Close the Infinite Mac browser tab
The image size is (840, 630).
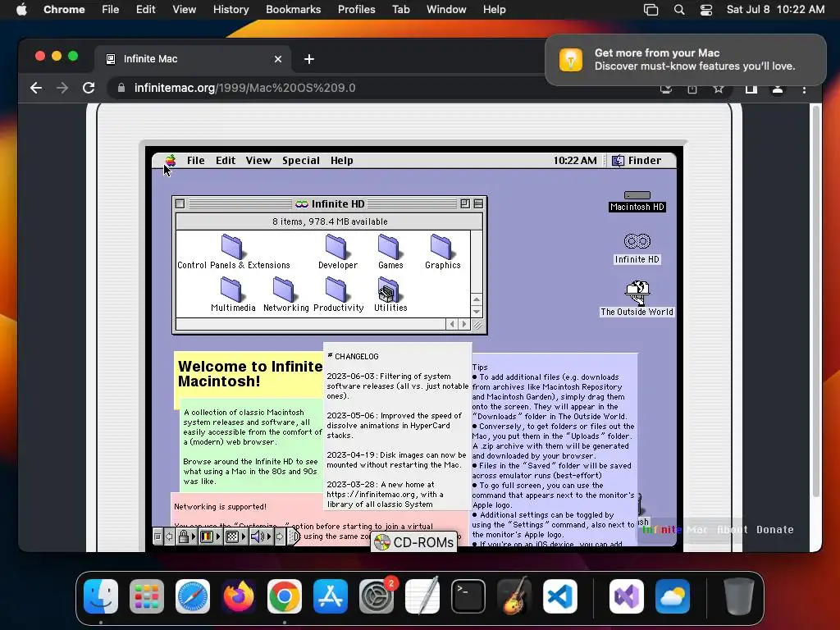[x=277, y=59]
